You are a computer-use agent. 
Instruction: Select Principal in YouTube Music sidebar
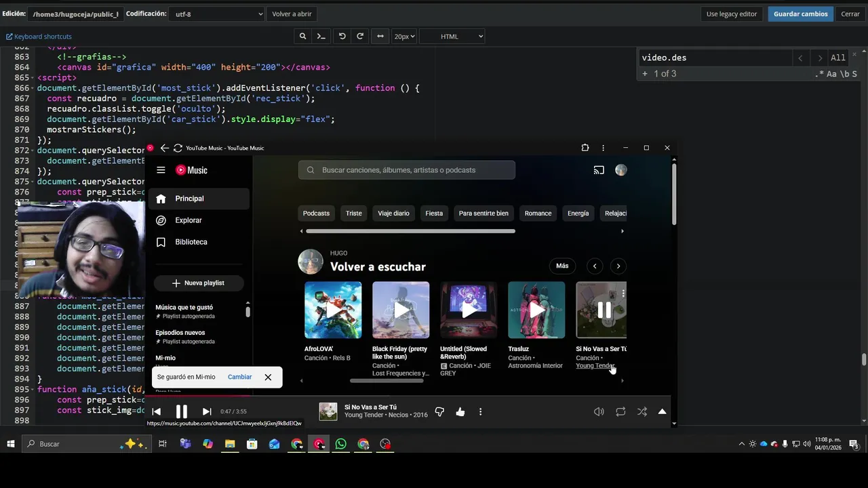pos(199,199)
